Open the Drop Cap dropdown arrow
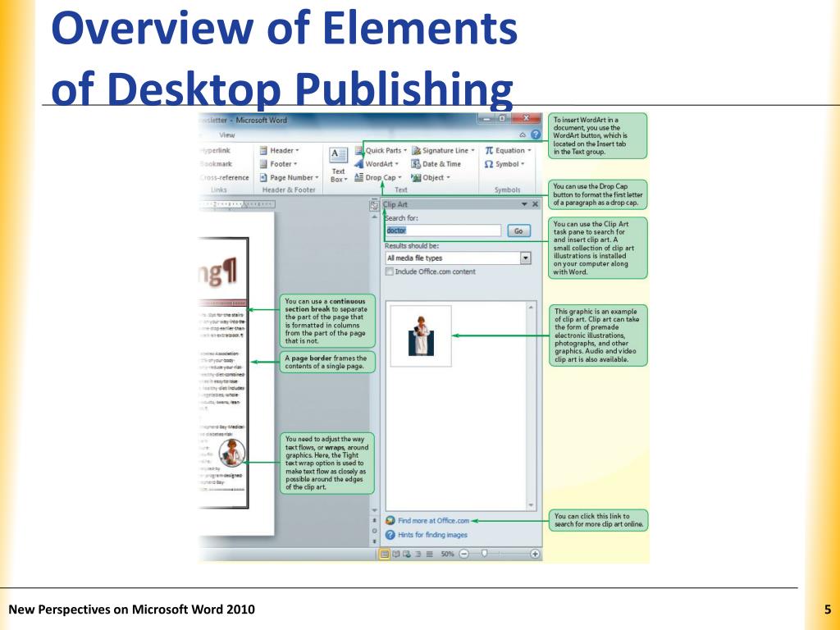The image size is (840, 630). [399, 177]
